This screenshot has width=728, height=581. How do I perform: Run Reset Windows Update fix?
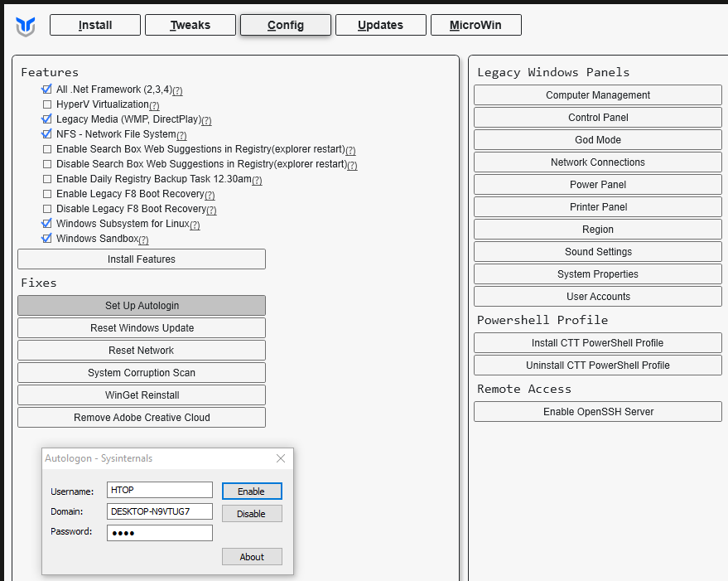[142, 327]
